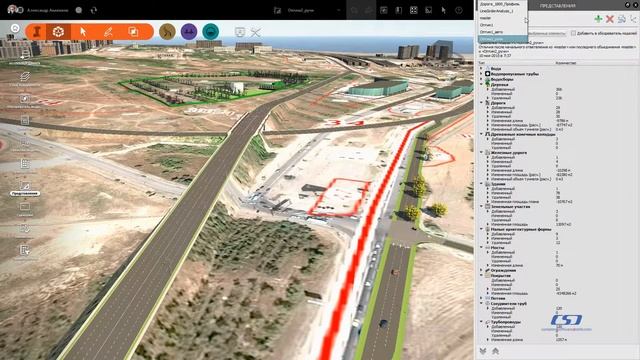Image resolution: width=640 pixels, height=360 pixels.
Task: Click the highlighted Предложения sidebar icon
Action: [x=25, y=189]
